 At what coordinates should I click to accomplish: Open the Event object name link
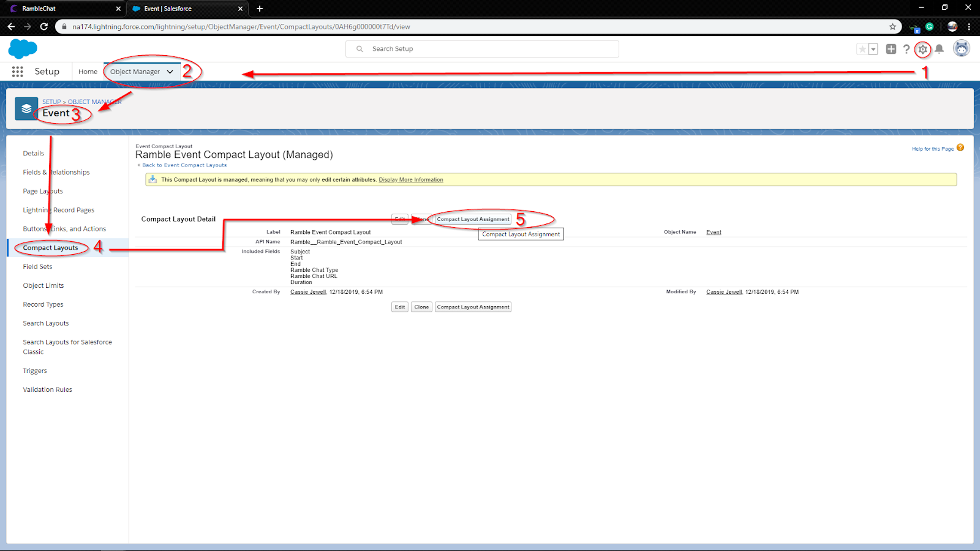click(714, 232)
